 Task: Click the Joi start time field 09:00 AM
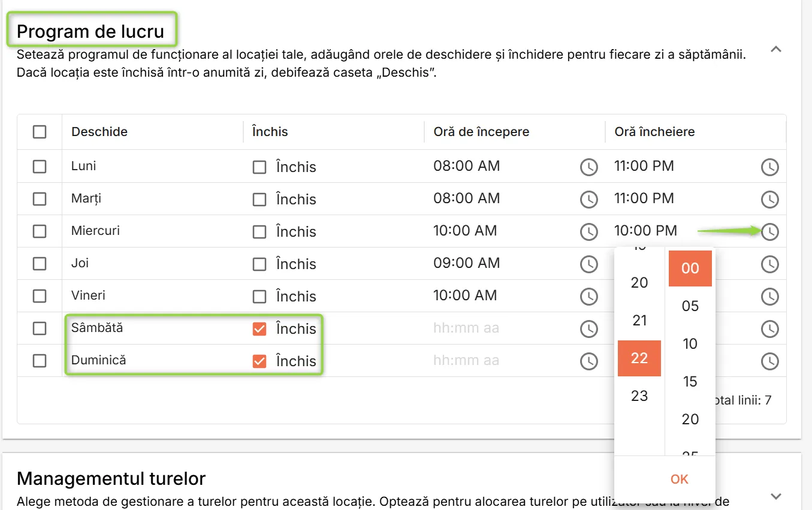pos(467,263)
